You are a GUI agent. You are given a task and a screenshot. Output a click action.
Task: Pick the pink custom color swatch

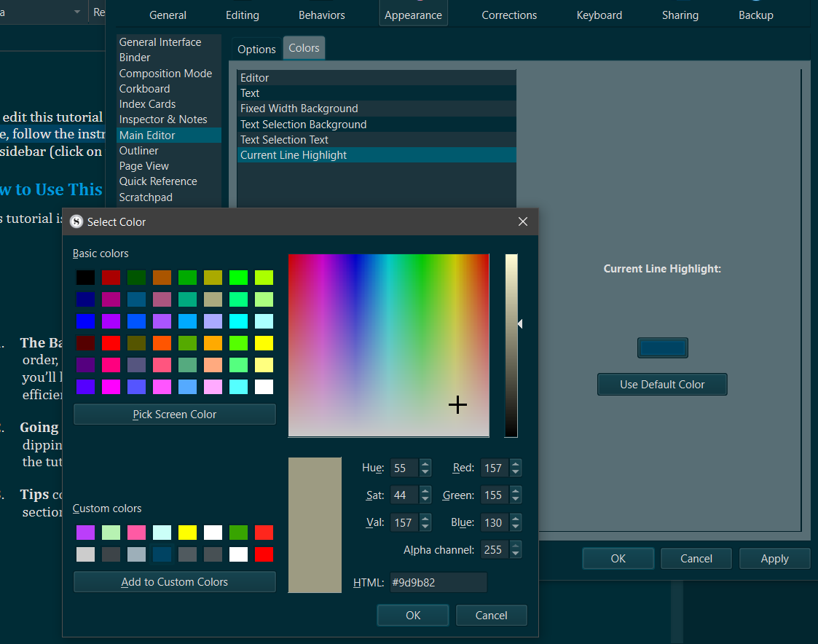[136, 533]
